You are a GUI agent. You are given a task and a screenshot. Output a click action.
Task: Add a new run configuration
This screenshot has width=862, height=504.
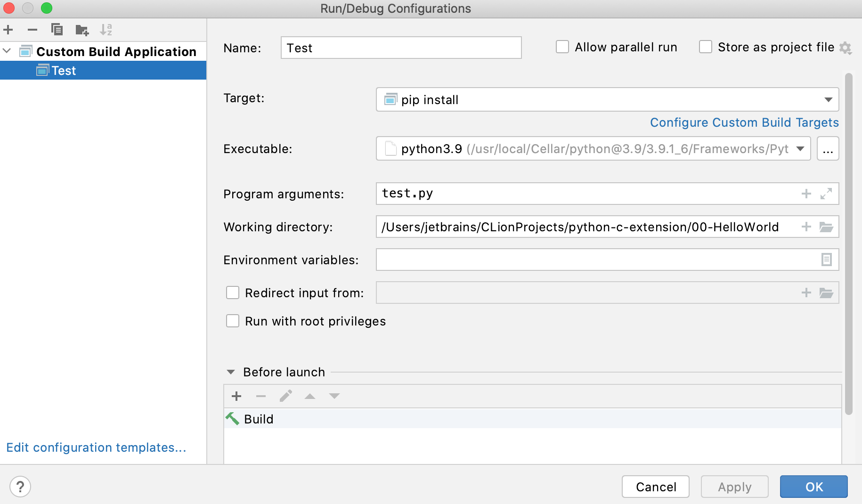point(8,29)
